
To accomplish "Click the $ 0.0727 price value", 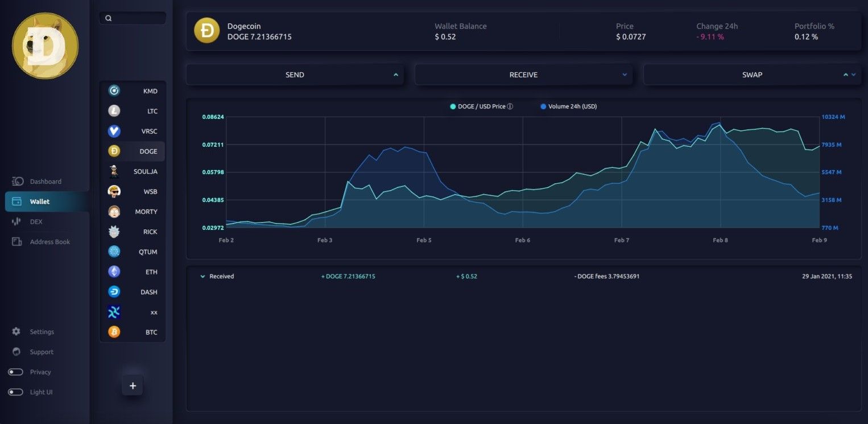I will 631,37.
